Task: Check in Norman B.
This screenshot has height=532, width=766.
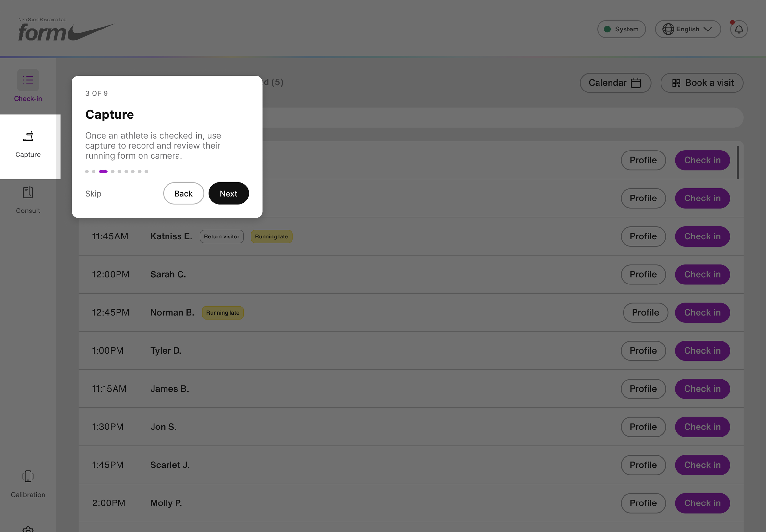Action: [702, 313]
